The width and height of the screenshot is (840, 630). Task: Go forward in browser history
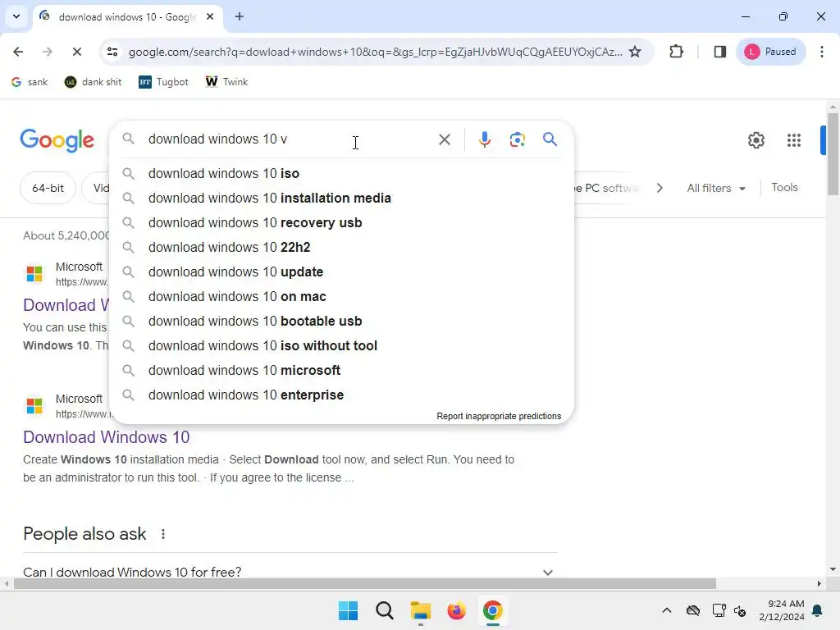pos(47,52)
